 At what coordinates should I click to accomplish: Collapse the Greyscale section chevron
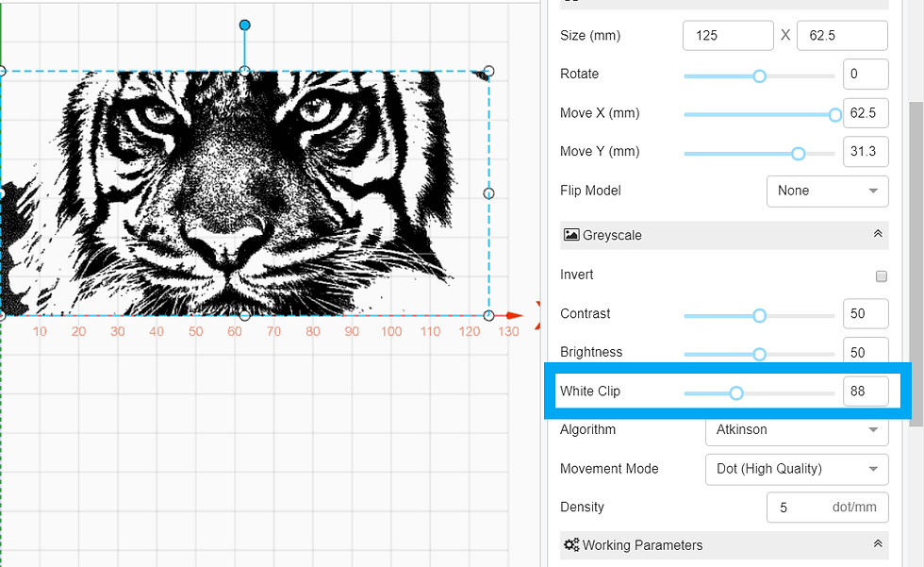pyautogui.click(x=878, y=234)
